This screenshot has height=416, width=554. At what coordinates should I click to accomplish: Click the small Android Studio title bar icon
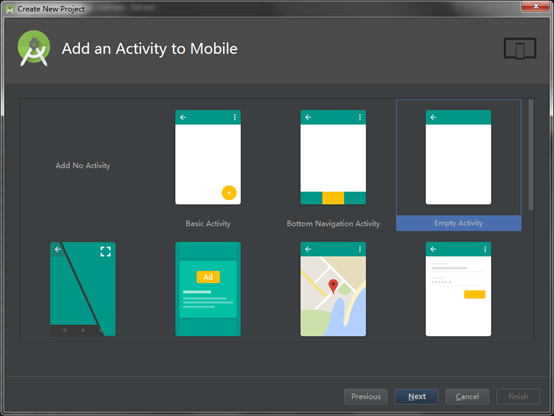pyautogui.click(x=10, y=9)
